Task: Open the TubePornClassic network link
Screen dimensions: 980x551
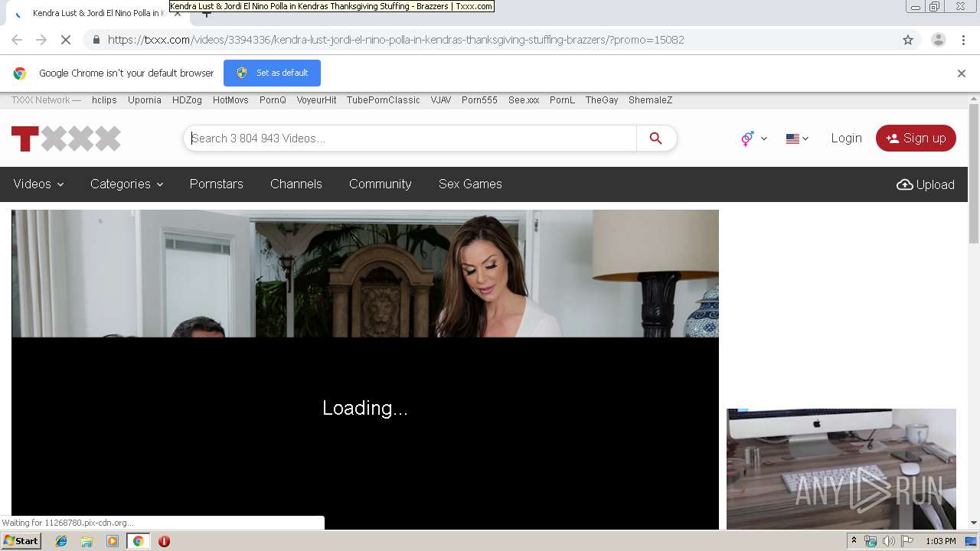Action: pos(384,100)
